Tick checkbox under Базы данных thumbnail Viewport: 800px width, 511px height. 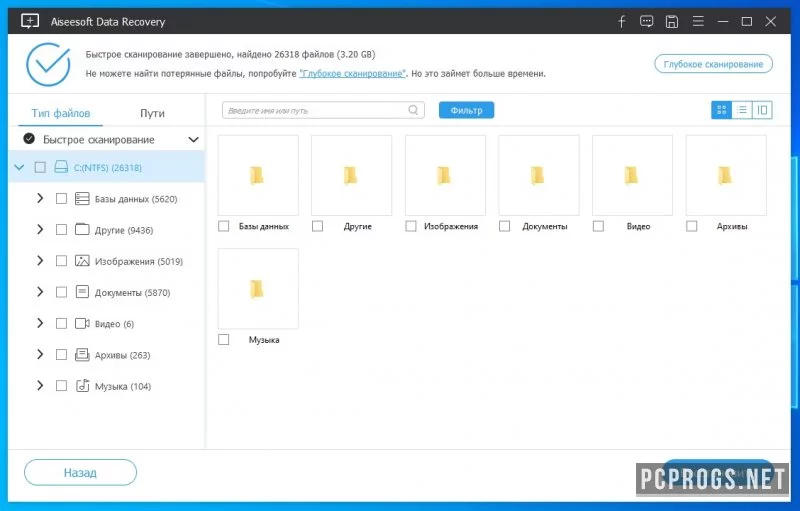coord(223,226)
